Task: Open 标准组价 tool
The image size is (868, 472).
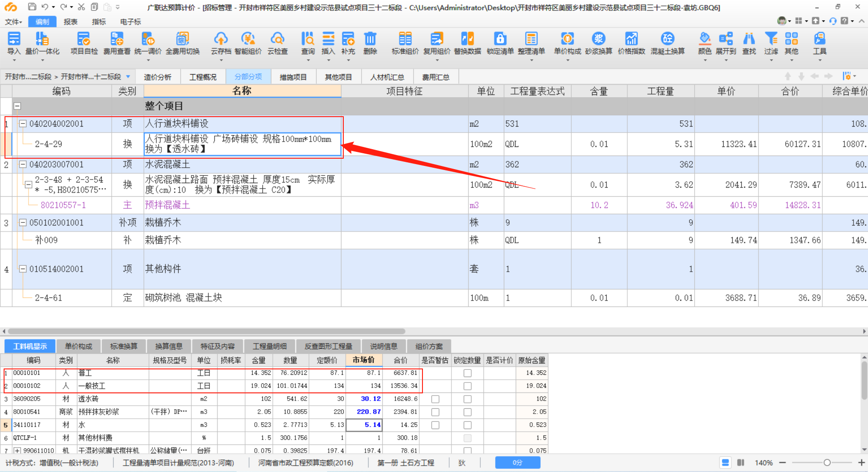Action: pos(405,43)
